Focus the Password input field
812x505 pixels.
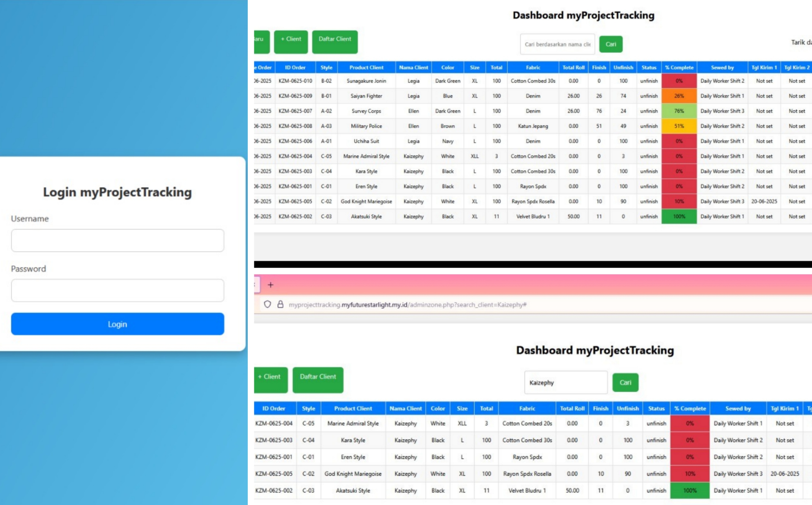[117, 291]
